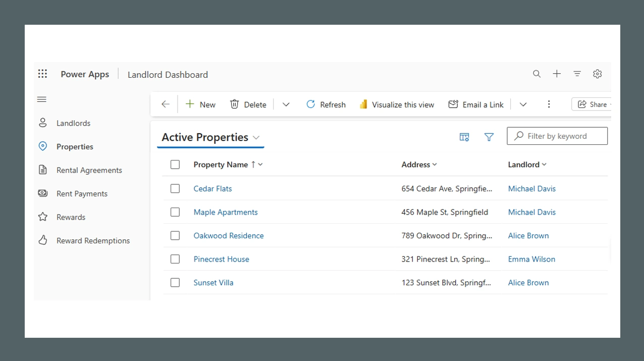
Task: Go to Rental Agreements in sidebar
Action: 89,170
